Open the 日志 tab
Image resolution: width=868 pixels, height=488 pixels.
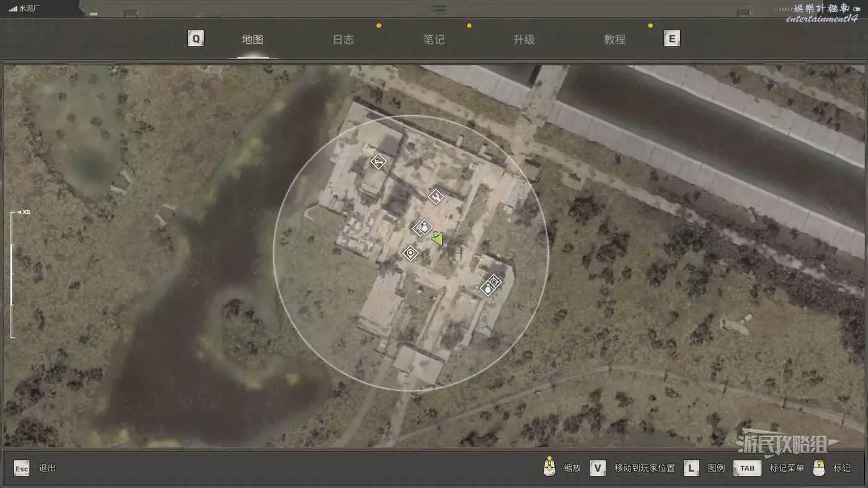pyautogui.click(x=343, y=40)
